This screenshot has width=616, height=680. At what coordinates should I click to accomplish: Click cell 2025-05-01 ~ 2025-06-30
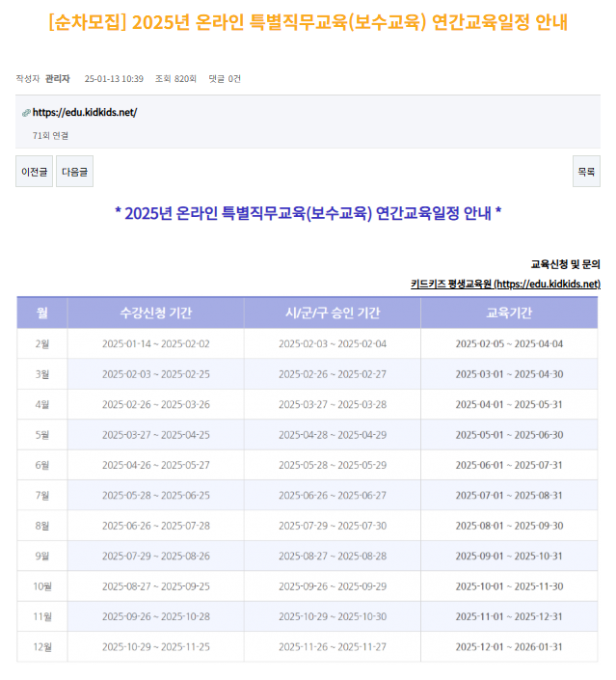coord(509,435)
